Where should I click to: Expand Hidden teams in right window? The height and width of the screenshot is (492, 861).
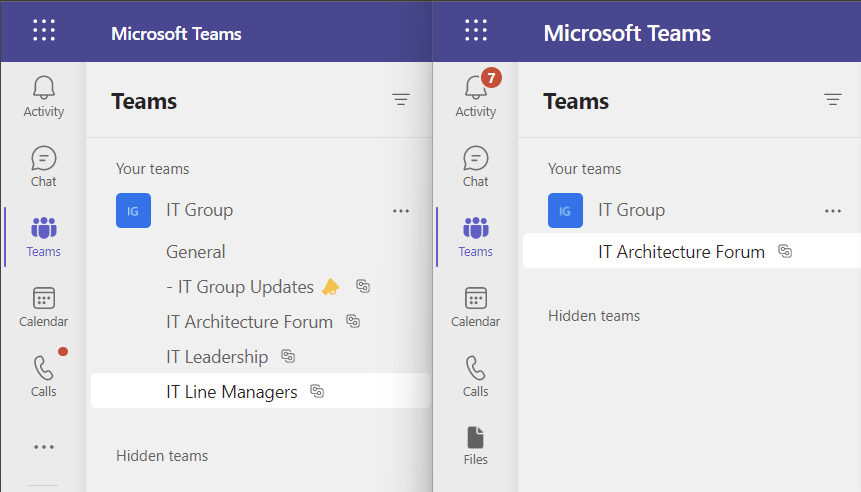pyautogui.click(x=594, y=316)
